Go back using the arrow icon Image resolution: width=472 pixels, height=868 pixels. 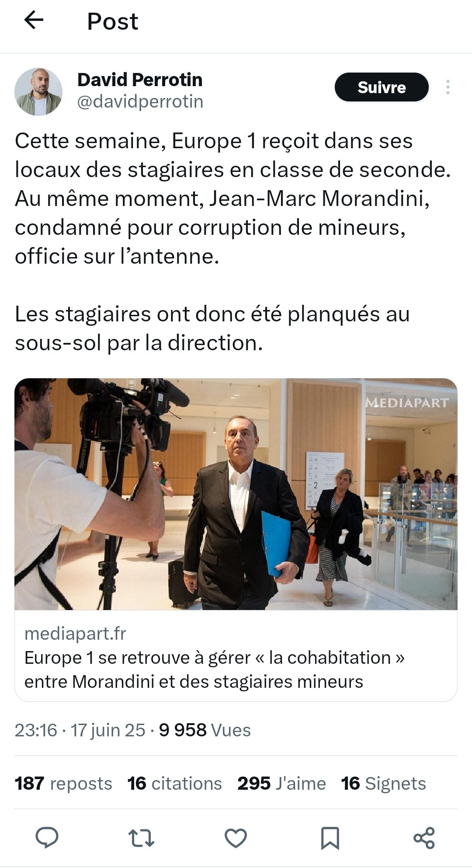click(x=34, y=20)
